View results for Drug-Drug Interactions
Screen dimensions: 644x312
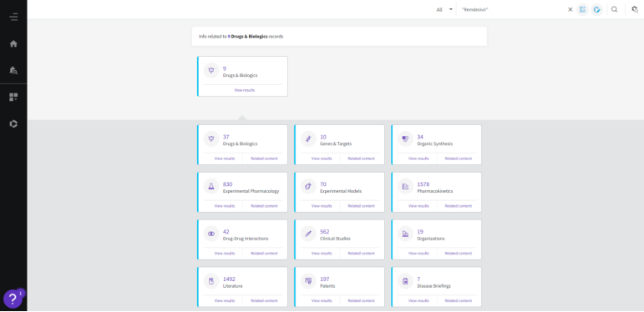(x=225, y=254)
